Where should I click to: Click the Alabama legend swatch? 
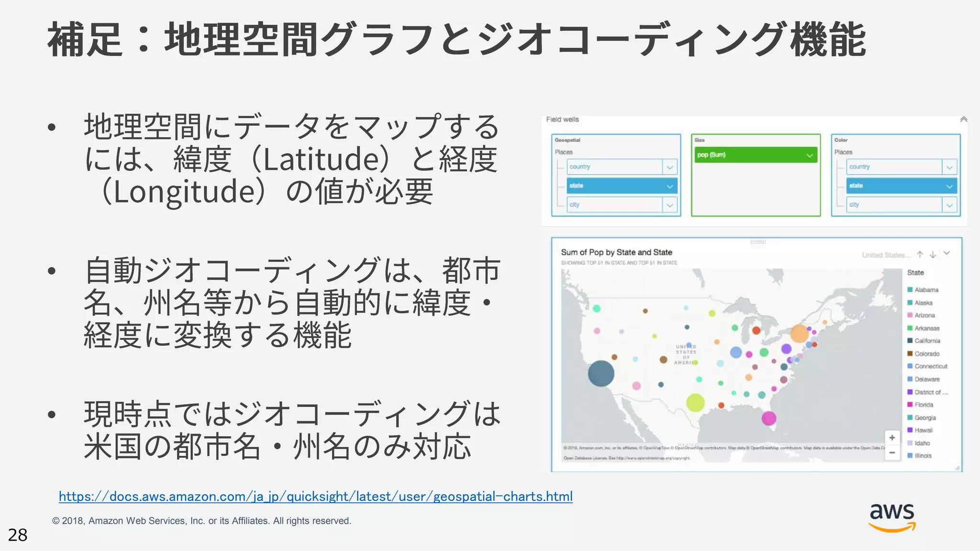[x=910, y=289]
